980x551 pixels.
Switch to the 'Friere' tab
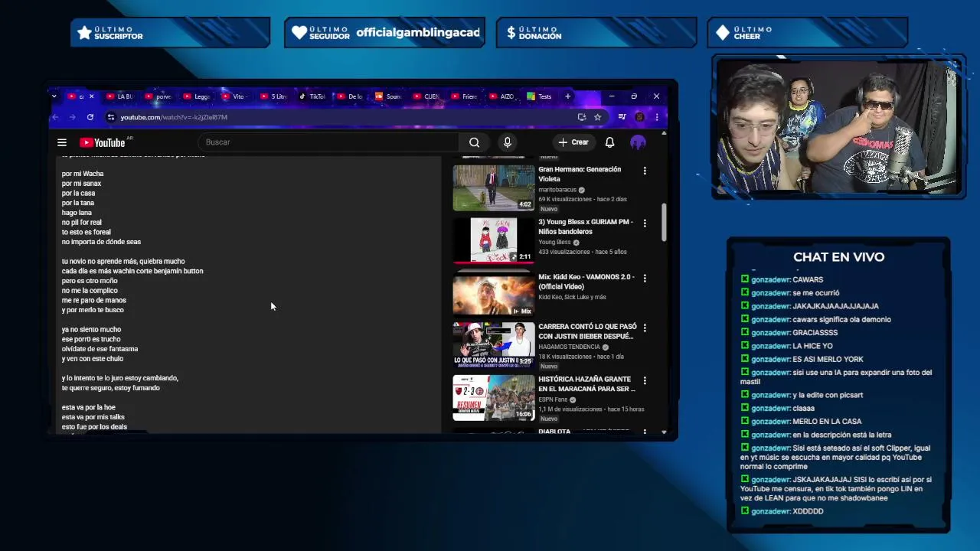464,96
